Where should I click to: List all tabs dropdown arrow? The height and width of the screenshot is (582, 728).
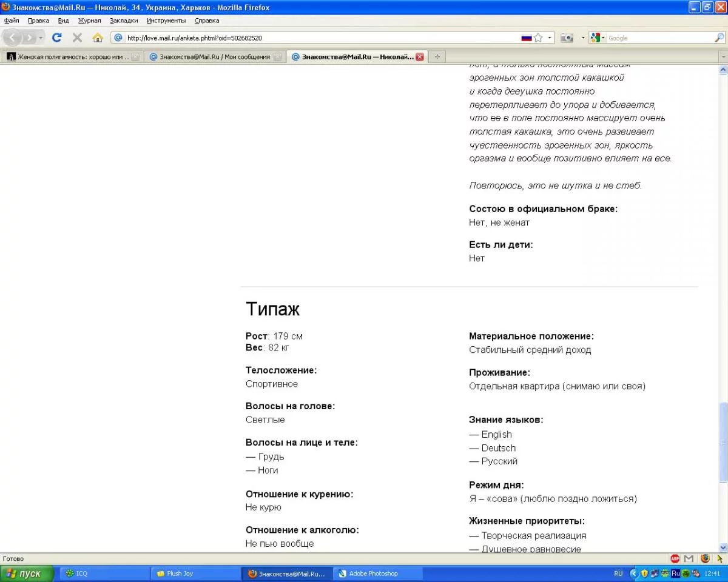click(x=723, y=57)
